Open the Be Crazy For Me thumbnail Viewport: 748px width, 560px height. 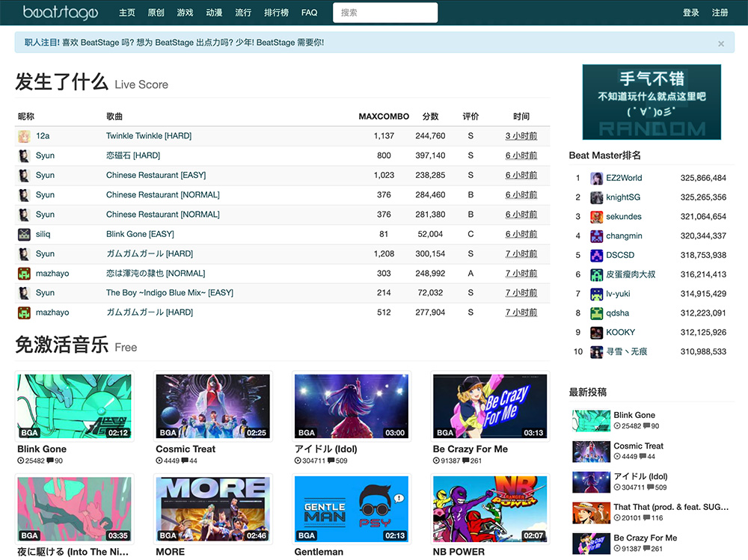(x=490, y=407)
